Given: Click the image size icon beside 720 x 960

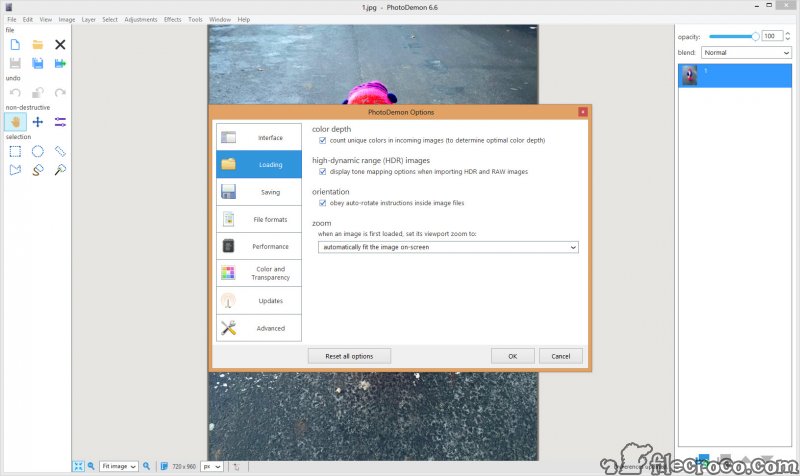Looking at the screenshot, I should pos(164,466).
